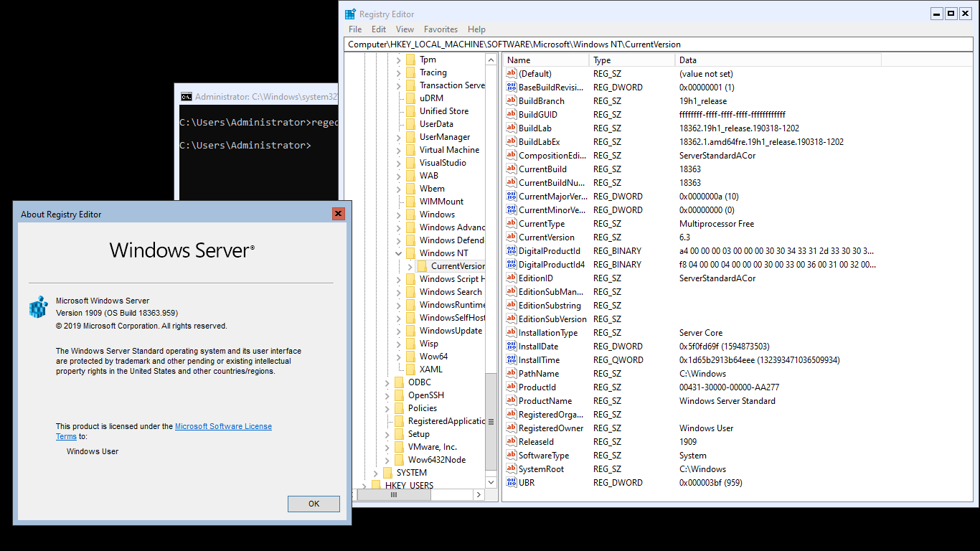Expand the ODBC key chevron

[387, 382]
